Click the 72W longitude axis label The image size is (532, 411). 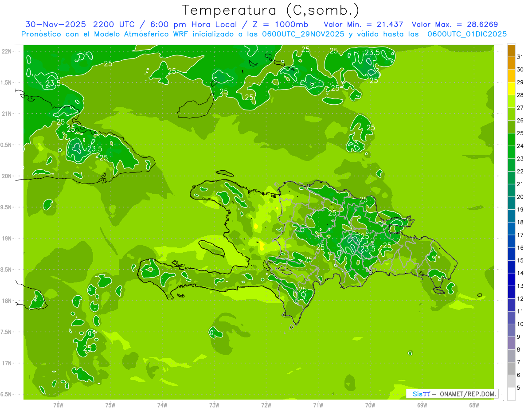tap(266, 405)
